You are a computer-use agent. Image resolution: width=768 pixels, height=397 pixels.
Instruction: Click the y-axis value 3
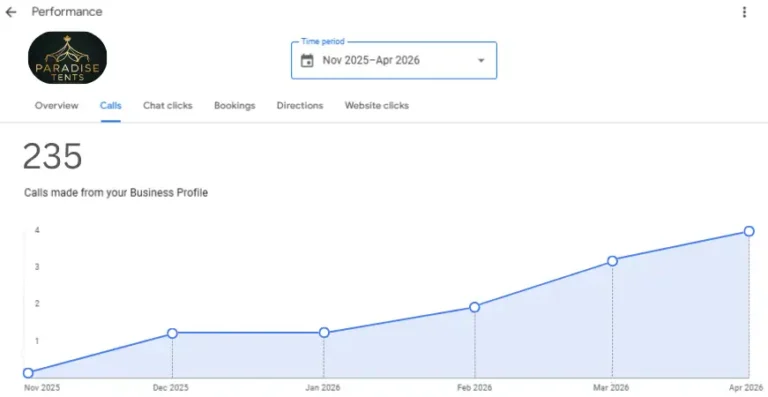click(37, 267)
